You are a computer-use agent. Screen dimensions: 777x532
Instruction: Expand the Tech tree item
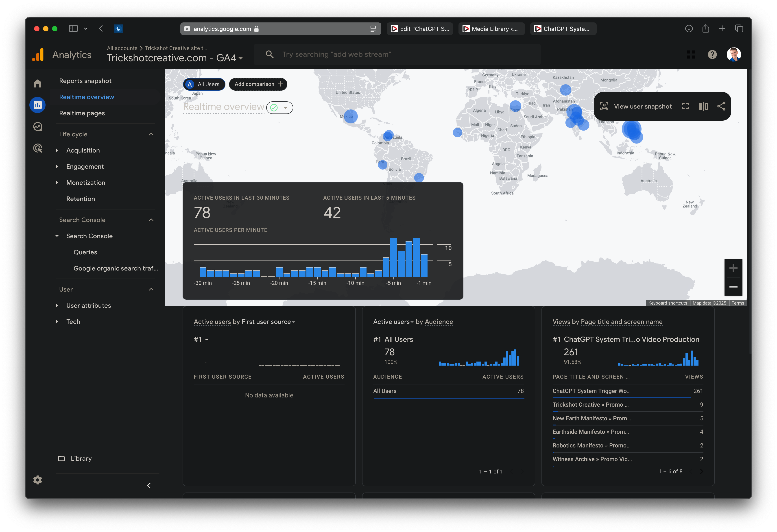tap(57, 322)
